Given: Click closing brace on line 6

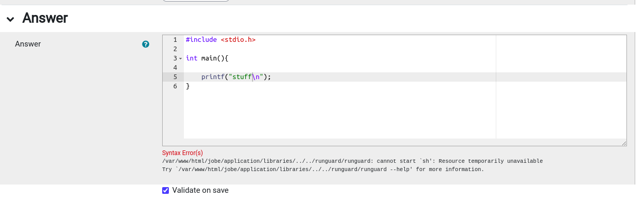Looking at the screenshot, I should coord(188,86).
